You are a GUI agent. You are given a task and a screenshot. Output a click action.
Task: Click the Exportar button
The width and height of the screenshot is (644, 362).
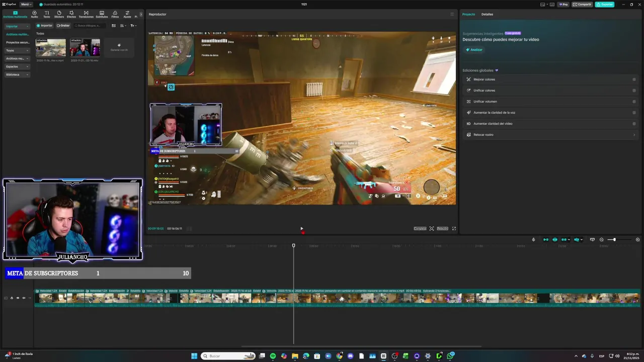(x=605, y=4)
